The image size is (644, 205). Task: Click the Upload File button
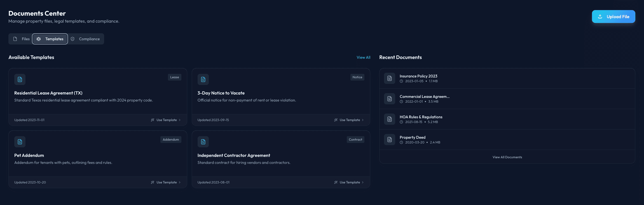tap(613, 17)
